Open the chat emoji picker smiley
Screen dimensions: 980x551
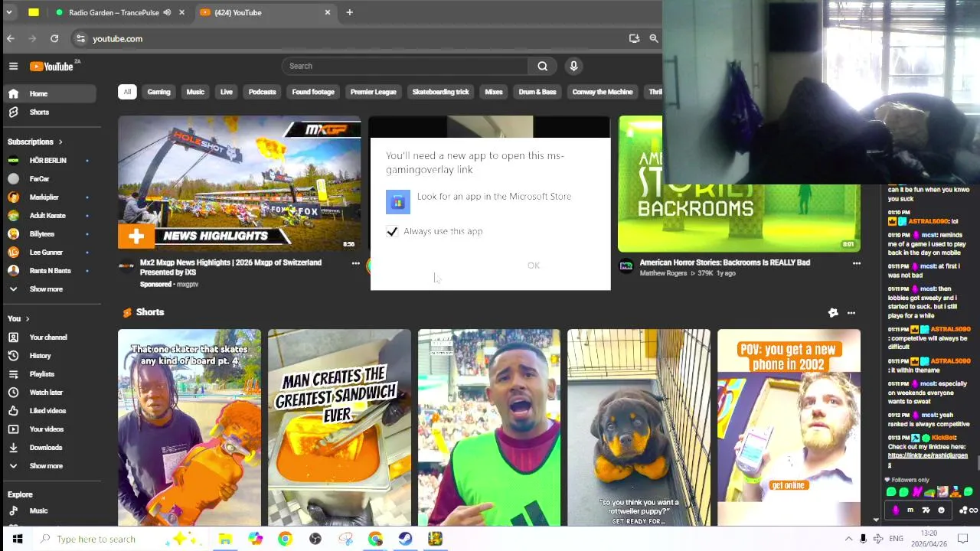pyautogui.click(x=941, y=510)
